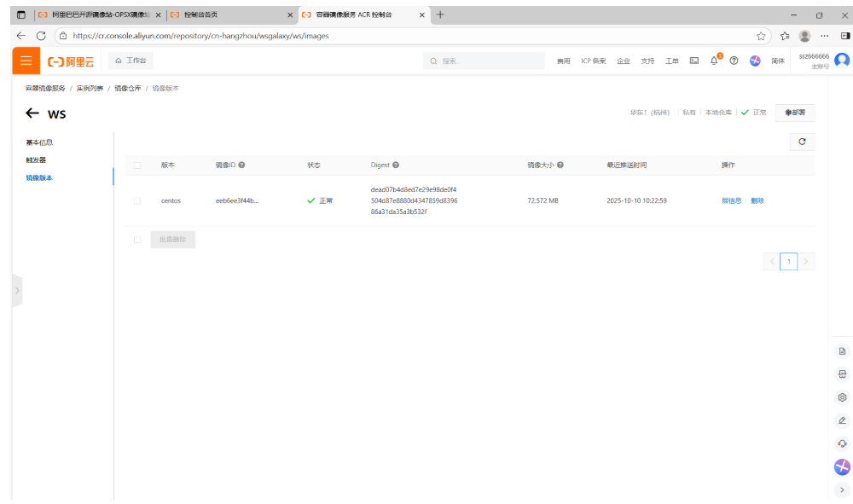The height and width of the screenshot is (504, 853).
Task: Go to next page chevron in pagination
Action: pos(806,262)
